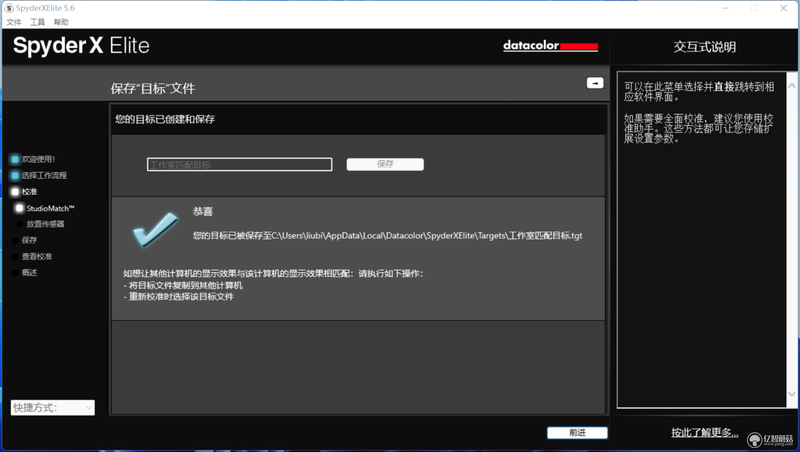Select the 放置传感器 step

pyautogui.click(x=41, y=224)
